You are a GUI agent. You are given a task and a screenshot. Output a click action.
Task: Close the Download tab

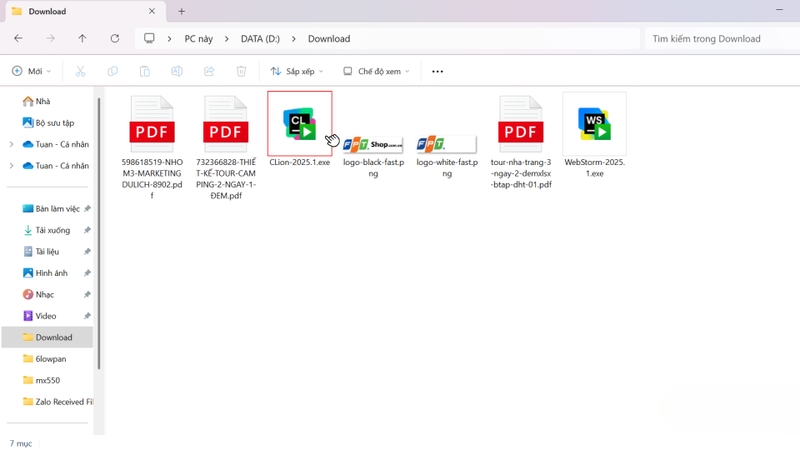click(x=152, y=11)
